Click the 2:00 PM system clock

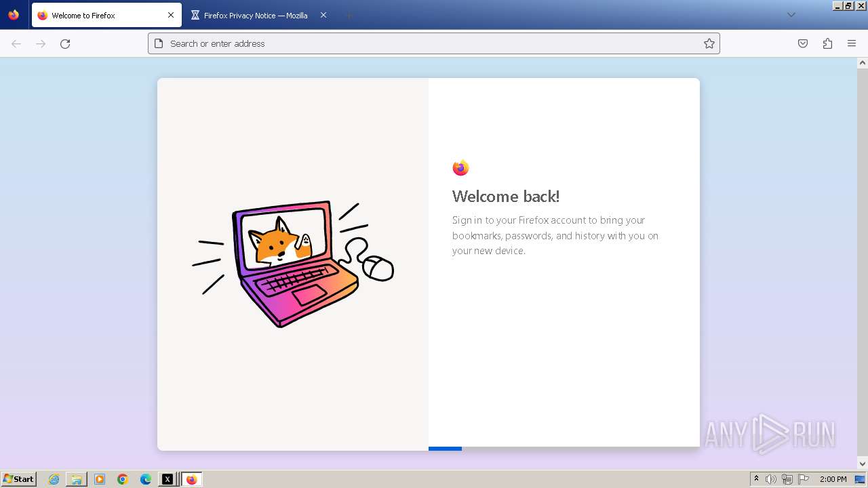coord(833,479)
